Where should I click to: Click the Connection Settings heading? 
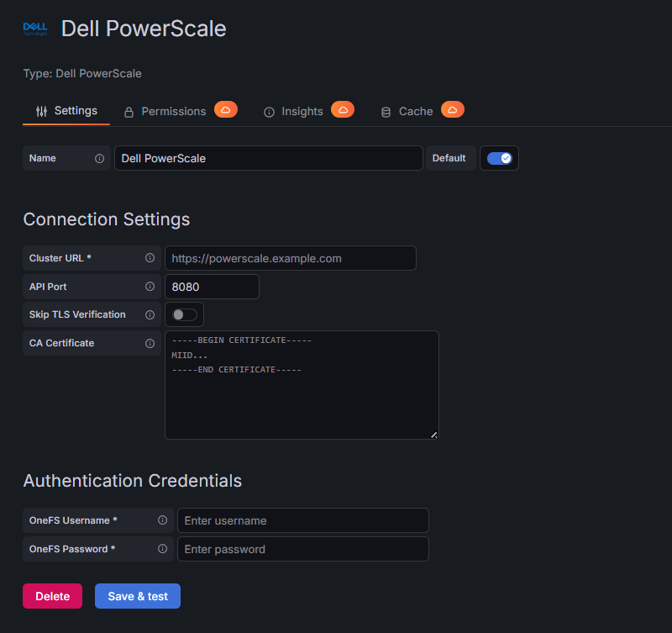(x=107, y=219)
